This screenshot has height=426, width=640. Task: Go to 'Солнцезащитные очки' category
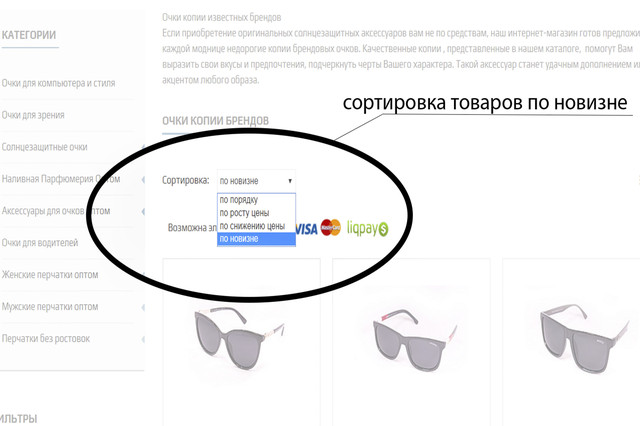pos(44,147)
